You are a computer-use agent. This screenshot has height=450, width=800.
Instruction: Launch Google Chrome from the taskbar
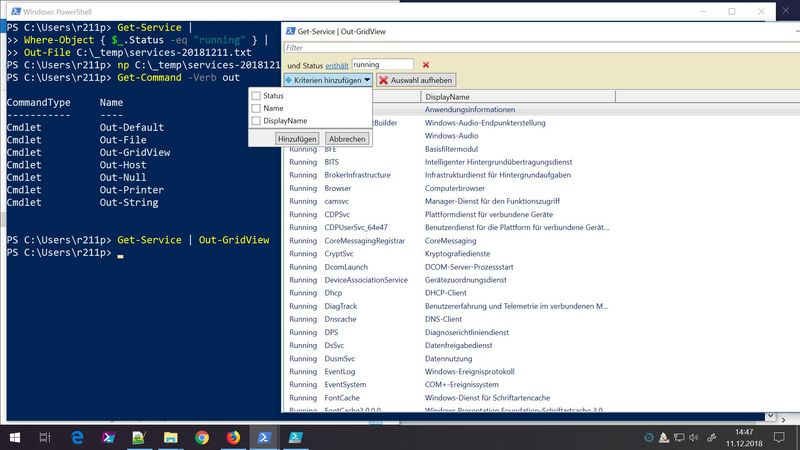click(201, 437)
